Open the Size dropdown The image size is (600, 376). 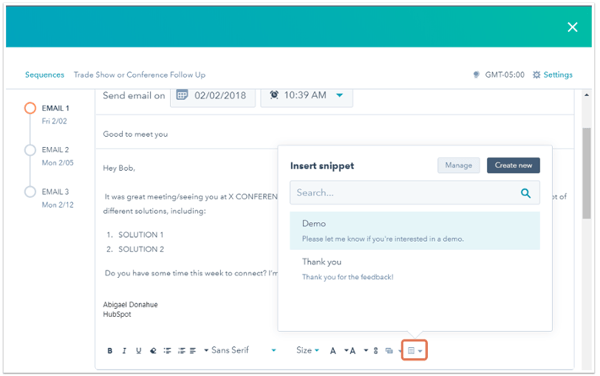coord(307,350)
